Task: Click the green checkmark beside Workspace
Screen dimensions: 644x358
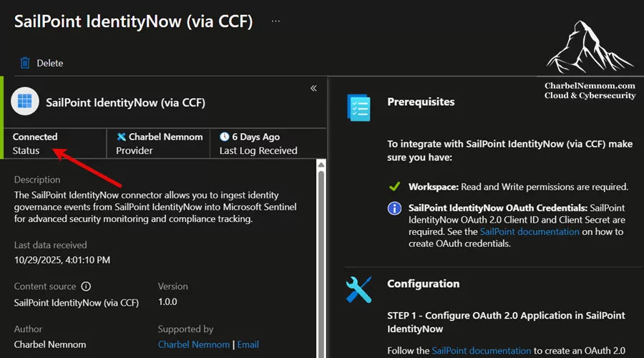Action: 394,187
